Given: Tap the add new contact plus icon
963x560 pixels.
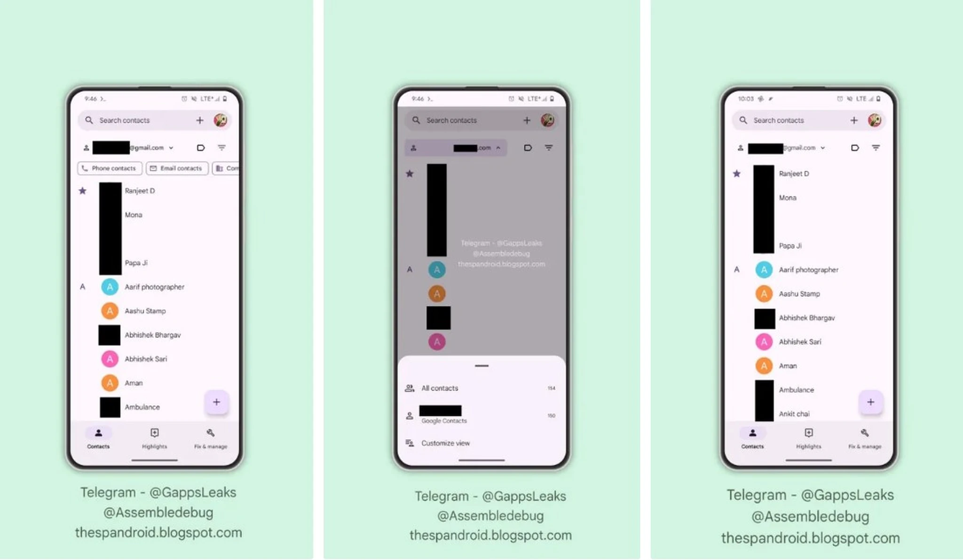Looking at the screenshot, I should pyautogui.click(x=216, y=402).
